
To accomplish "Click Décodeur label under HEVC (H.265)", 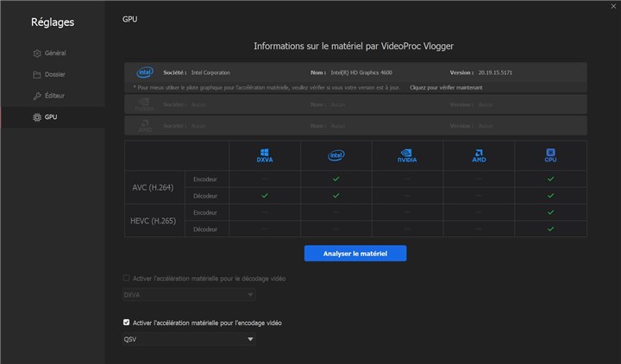I will click(x=205, y=229).
